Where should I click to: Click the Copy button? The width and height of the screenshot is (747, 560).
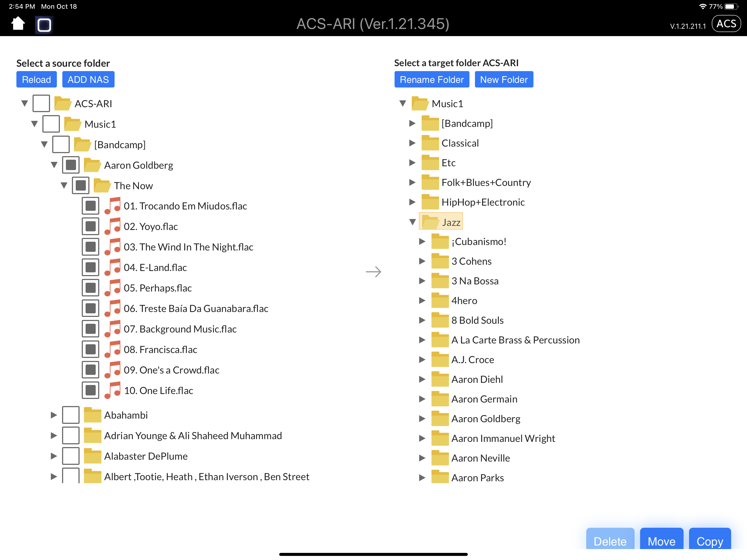(x=710, y=541)
